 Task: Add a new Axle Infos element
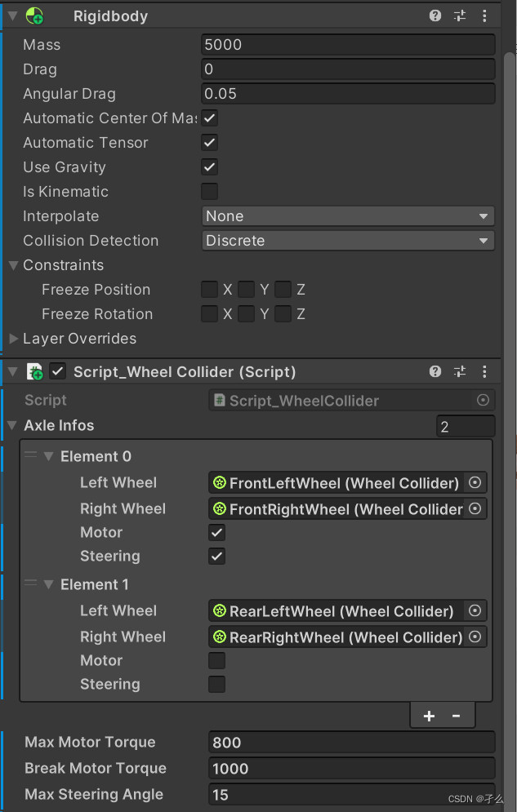(x=429, y=716)
